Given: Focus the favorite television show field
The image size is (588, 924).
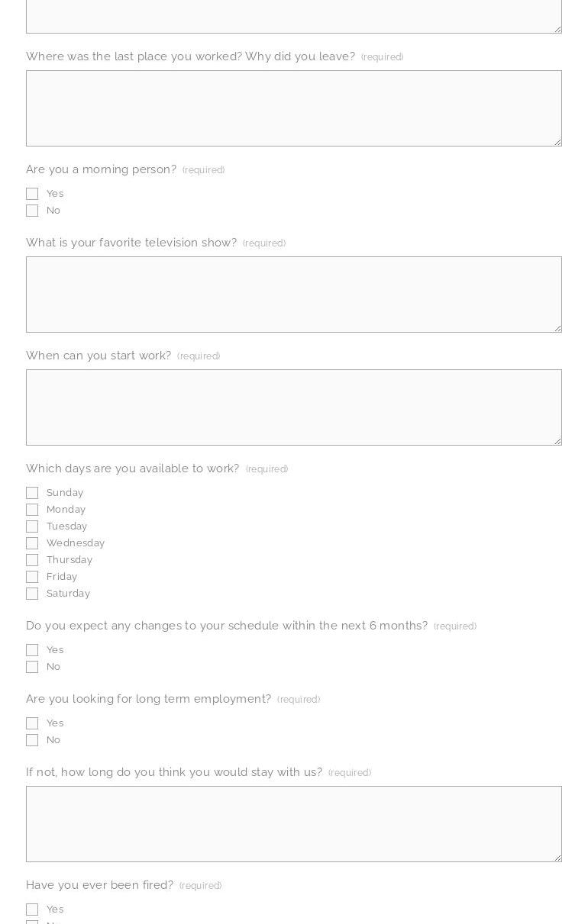Looking at the screenshot, I should coord(293,295).
